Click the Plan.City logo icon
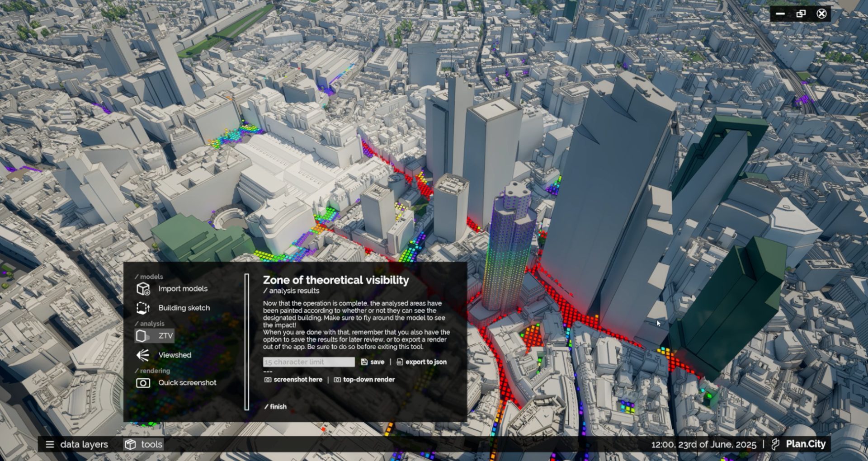The height and width of the screenshot is (461, 868). pyautogui.click(x=775, y=444)
